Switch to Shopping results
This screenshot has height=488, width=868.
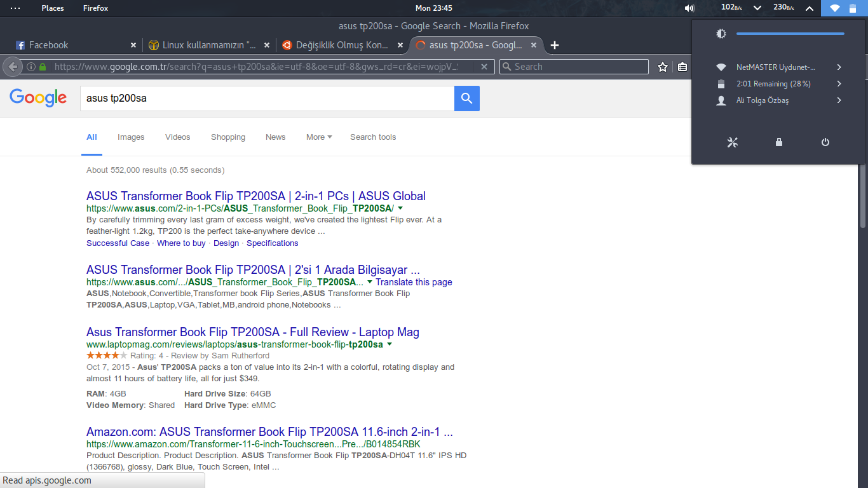[x=228, y=137]
